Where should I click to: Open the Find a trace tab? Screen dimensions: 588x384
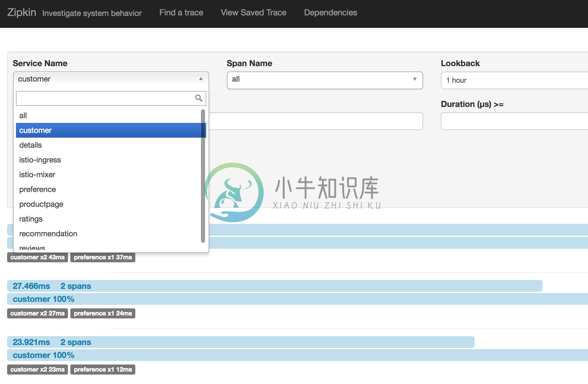pyautogui.click(x=181, y=12)
